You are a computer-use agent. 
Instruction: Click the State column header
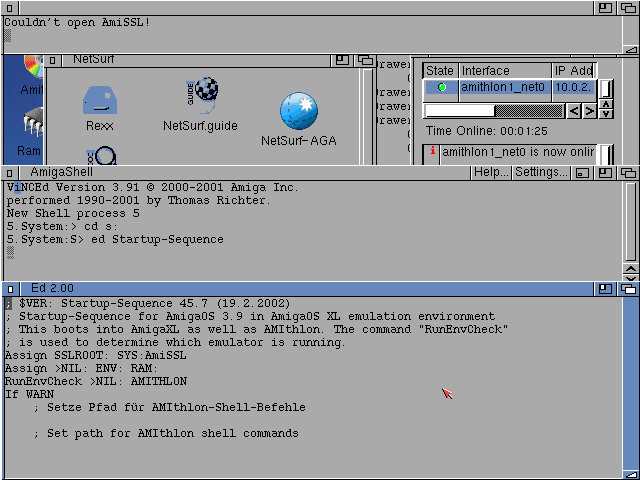pos(440,71)
